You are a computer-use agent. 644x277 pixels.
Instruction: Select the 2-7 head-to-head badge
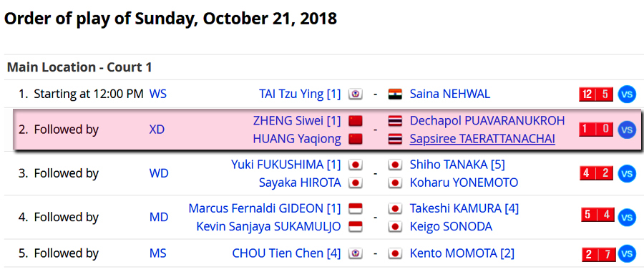pyautogui.click(x=599, y=254)
